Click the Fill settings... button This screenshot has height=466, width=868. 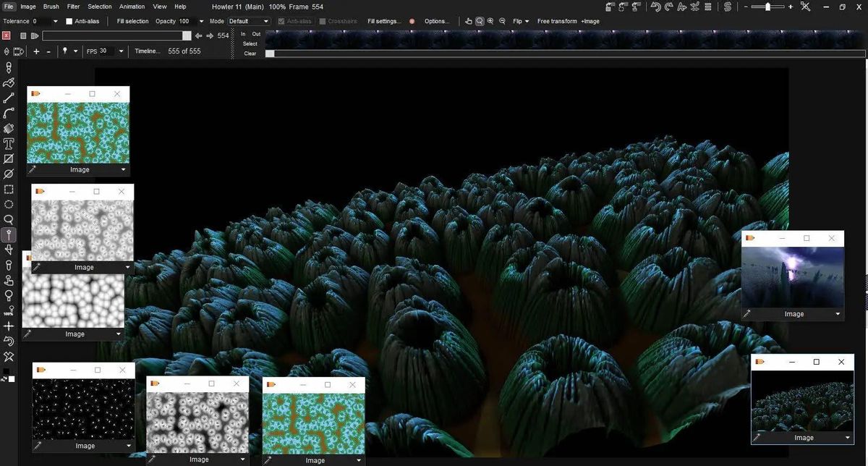[383, 21]
